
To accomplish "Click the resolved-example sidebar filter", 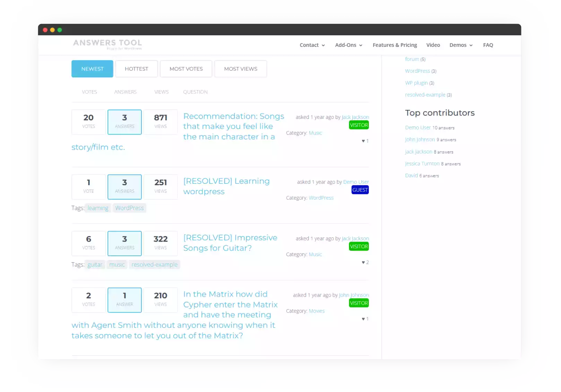I will point(425,94).
